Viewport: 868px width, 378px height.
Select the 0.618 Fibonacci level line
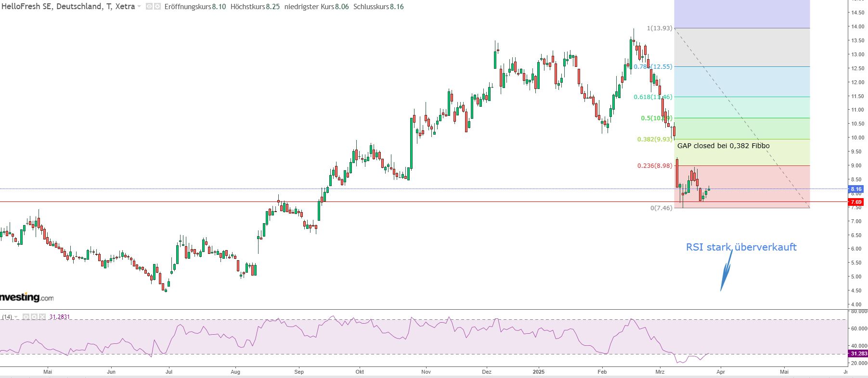click(x=741, y=97)
